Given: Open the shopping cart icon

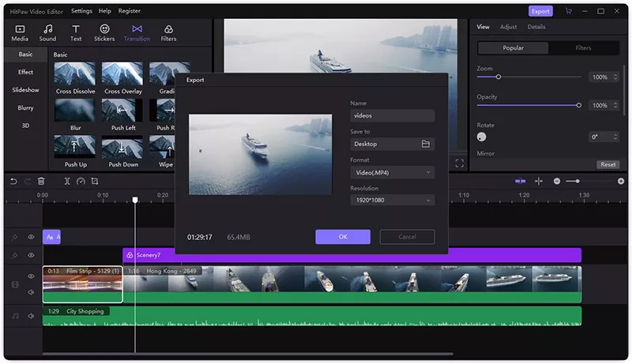Looking at the screenshot, I should [x=568, y=11].
